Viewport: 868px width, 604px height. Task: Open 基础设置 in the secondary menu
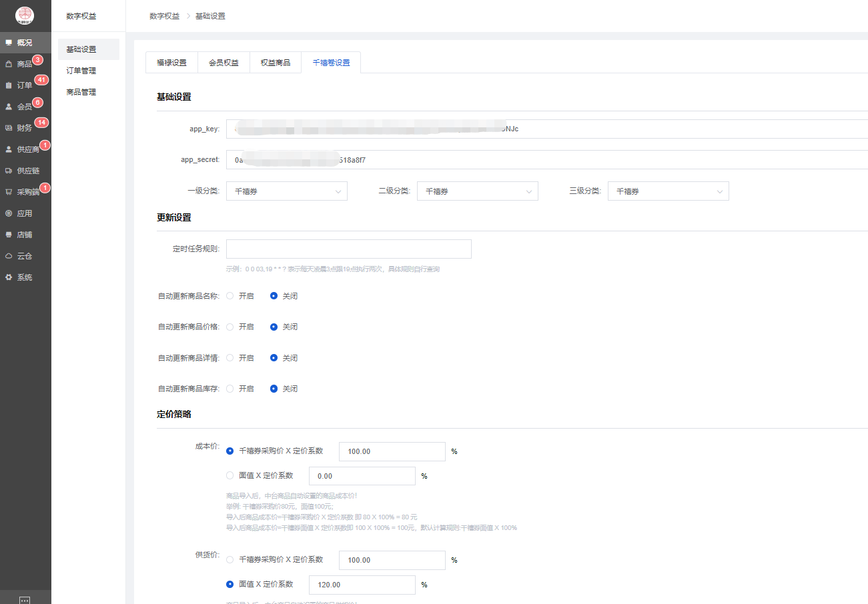pyautogui.click(x=89, y=49)
